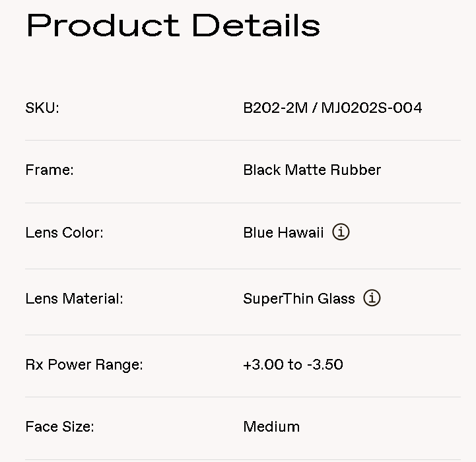The image size is (476, 462).
Task: Select the -3.50 power value
Action: pos(325,364)
